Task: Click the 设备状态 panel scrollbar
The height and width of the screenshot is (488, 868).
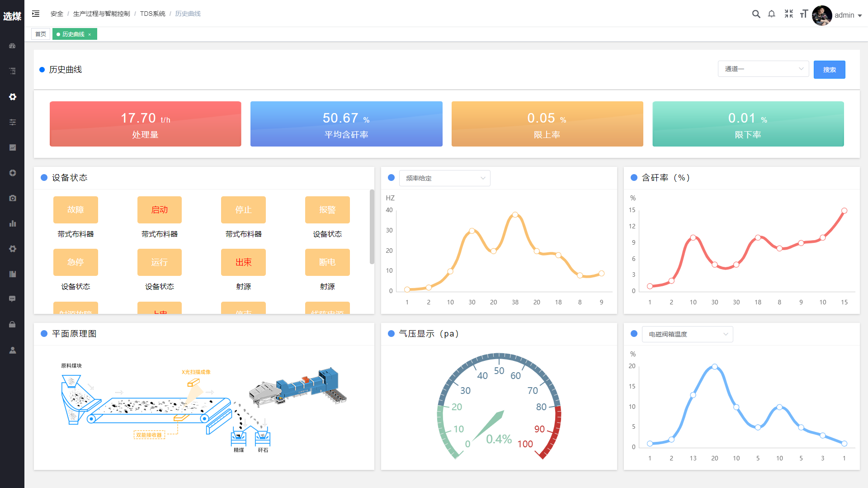Action: tap(372, 226)
